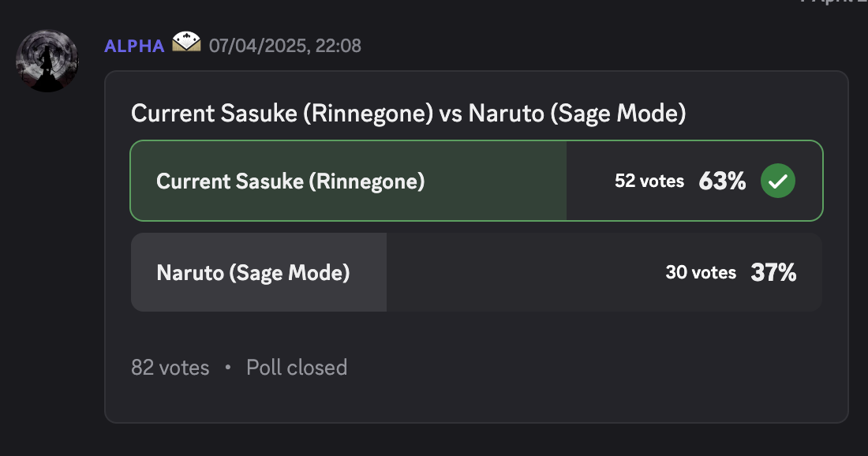Viewport: 868px width, 456px height.
Task: Click the poll question title text
Action: coord(409,114)
